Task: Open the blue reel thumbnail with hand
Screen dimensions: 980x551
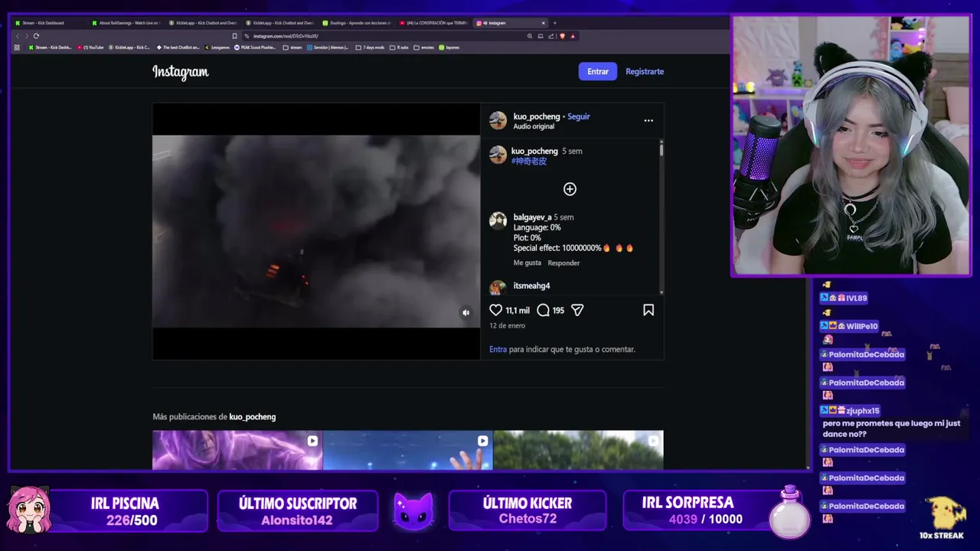Action: pos(407,450)
